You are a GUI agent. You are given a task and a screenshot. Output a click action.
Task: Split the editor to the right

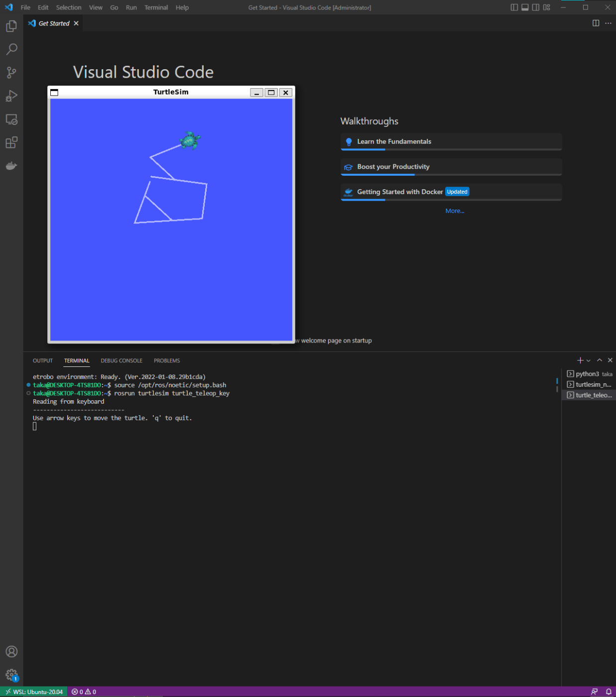[x=596, y=23]
